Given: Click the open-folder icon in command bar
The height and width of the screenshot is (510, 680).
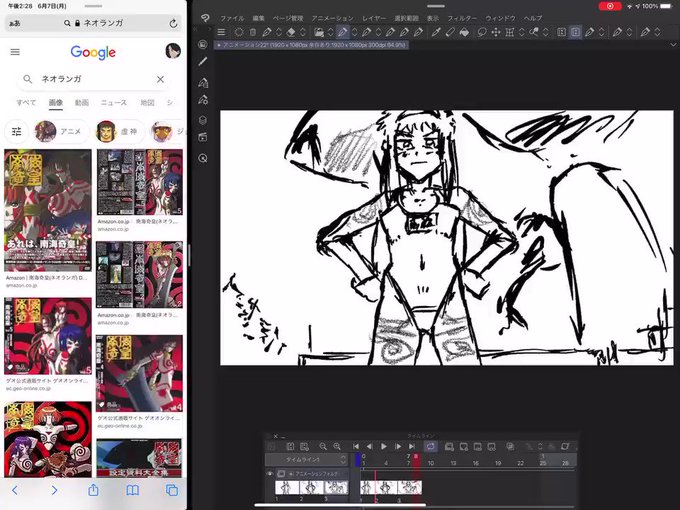Looking at the screenshot, I should (319, 32).
